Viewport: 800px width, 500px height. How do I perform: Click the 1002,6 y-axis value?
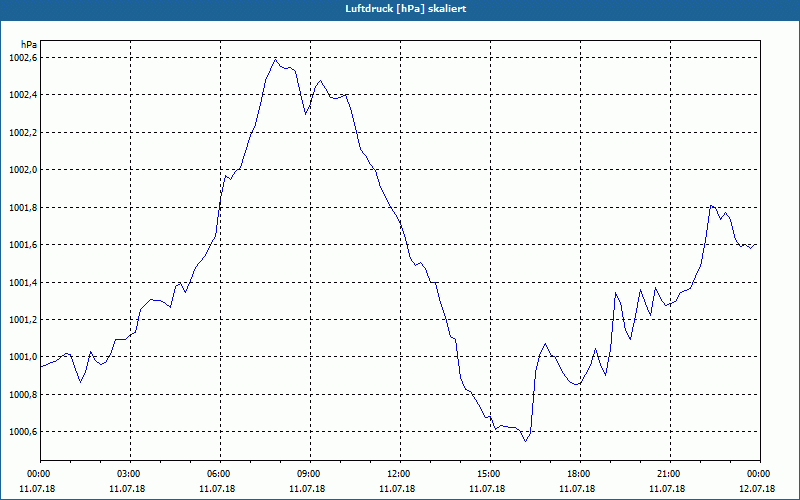(23, 58)
